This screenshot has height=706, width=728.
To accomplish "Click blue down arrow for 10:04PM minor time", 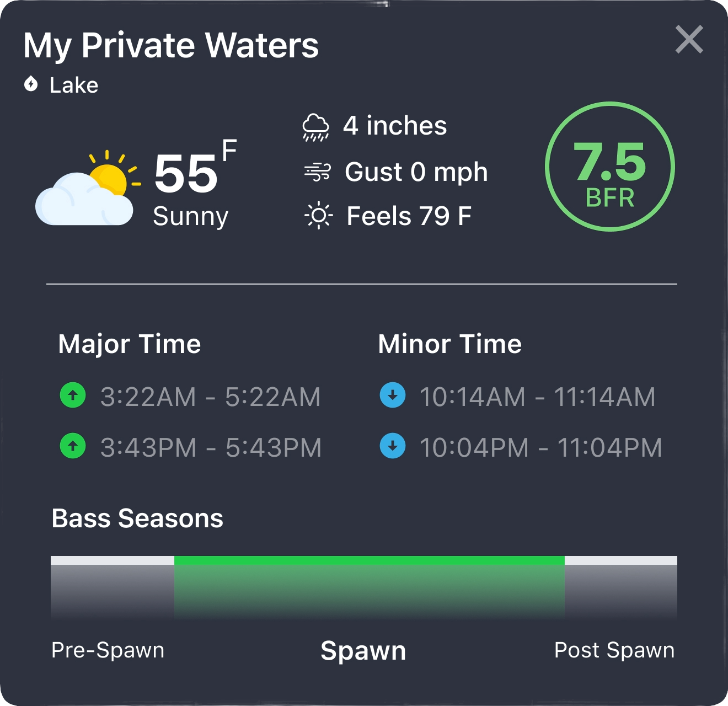I will click(x=393, y=446).
